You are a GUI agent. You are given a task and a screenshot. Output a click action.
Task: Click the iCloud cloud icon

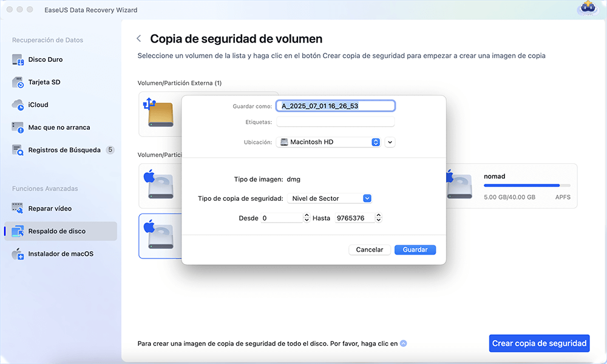(x=18, y=105)
